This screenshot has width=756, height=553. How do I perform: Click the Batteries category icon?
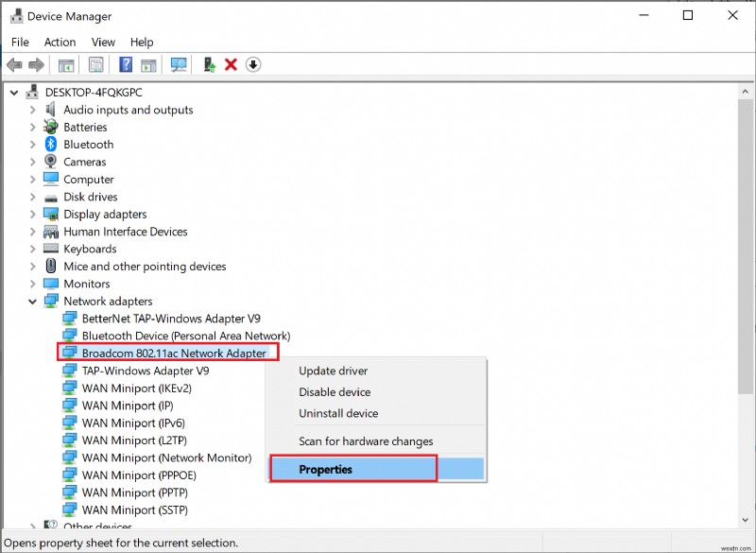51,127
